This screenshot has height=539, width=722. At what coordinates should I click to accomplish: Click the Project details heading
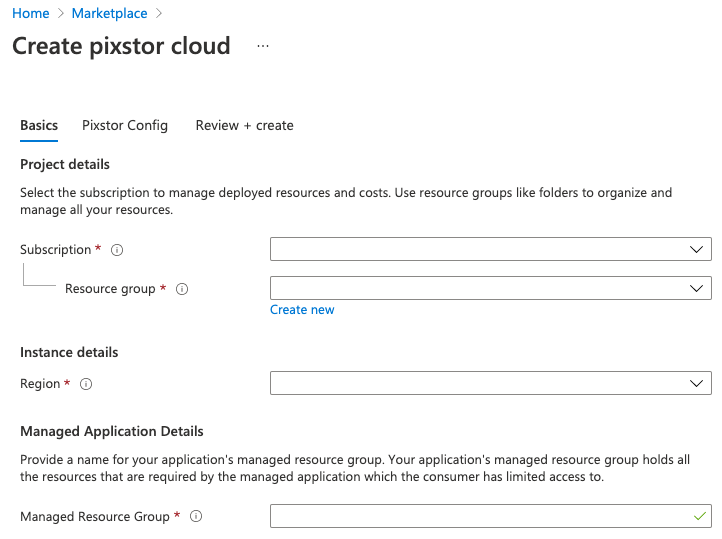tap(65, 164)
